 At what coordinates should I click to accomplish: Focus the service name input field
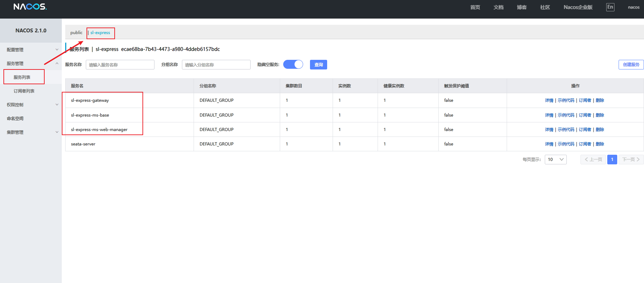coord(120,65)
